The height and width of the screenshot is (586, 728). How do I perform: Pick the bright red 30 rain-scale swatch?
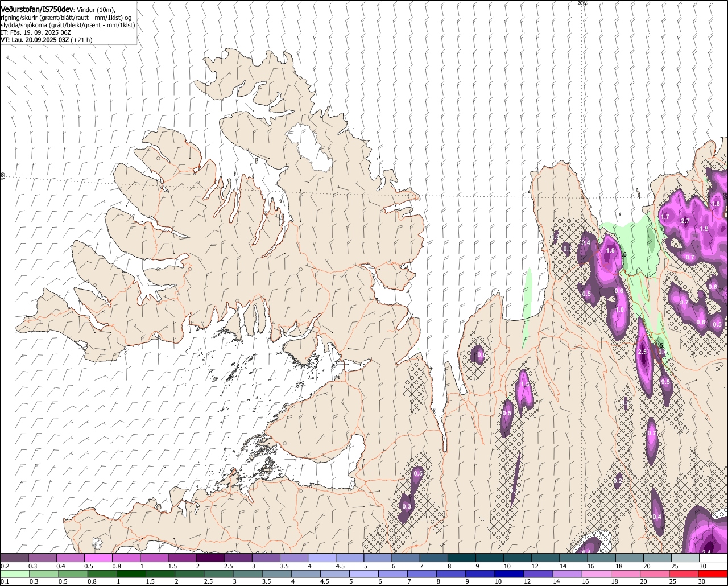[x=712, y=574]
